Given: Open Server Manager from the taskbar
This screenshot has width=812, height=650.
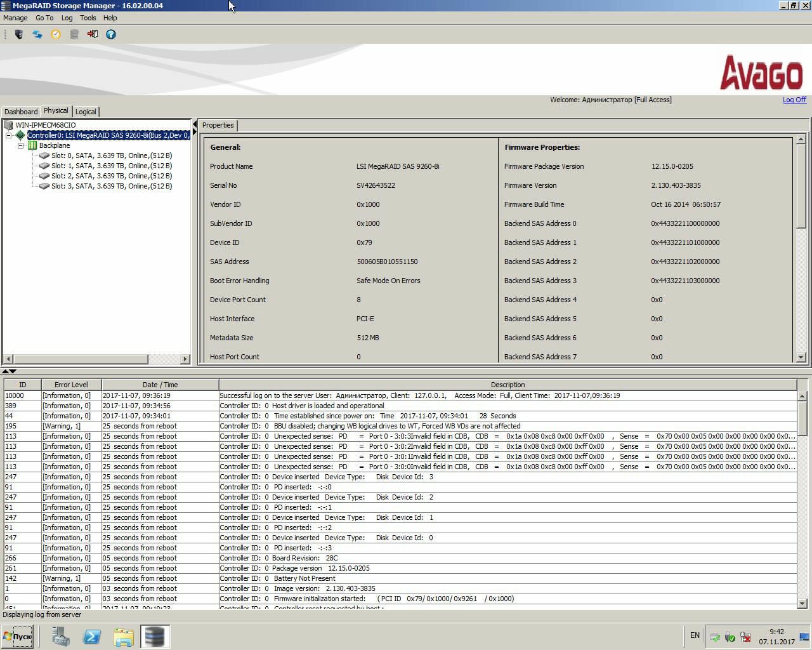Looking at the screenshot, I should (61, 636).
